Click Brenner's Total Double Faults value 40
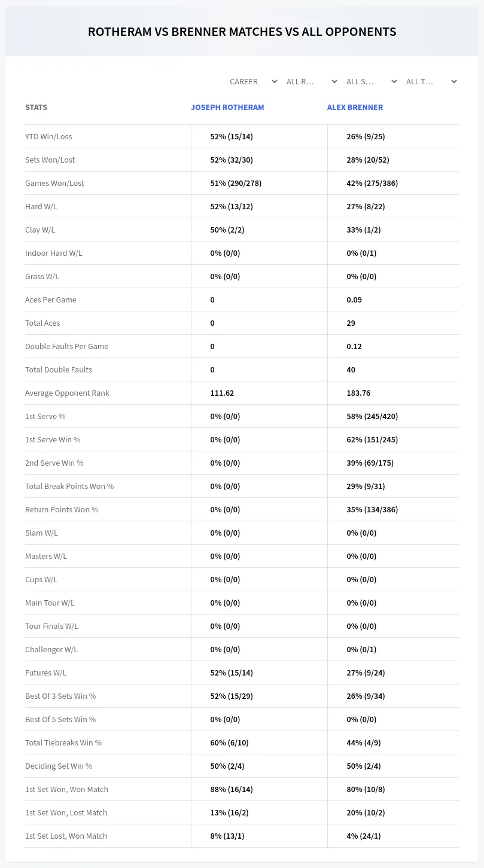This screenshot has height=868, width=484. [351, 369]
